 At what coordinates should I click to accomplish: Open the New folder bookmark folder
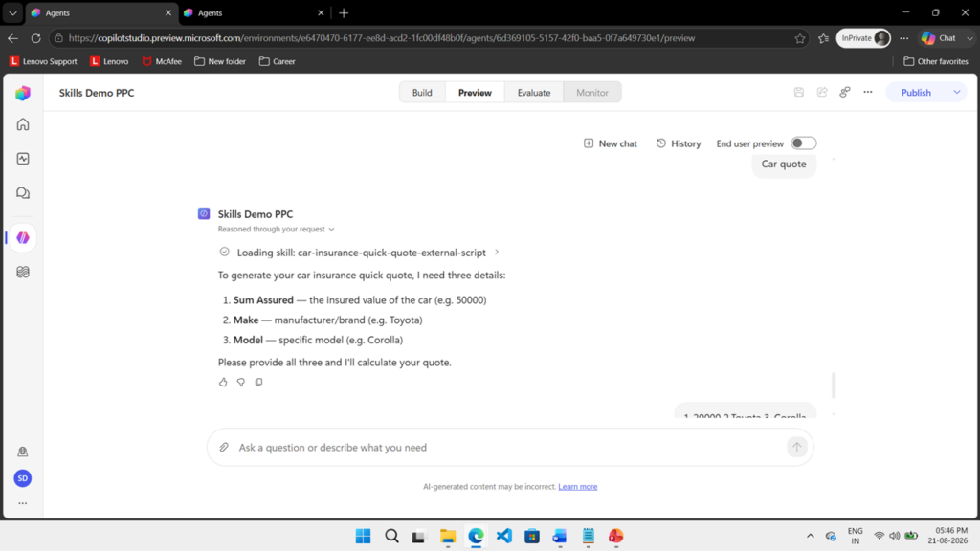pos(220,61)
